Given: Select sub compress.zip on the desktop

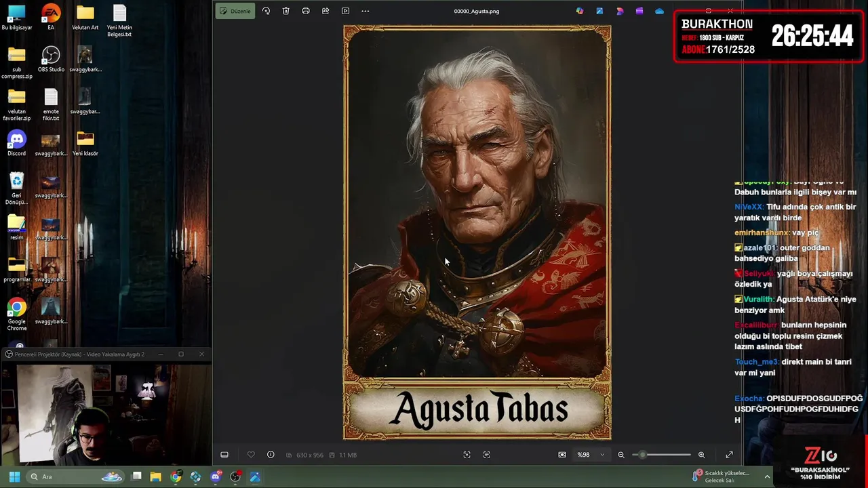Looking at the screenshot, I should pyautogui.click(x=17, y=63).
